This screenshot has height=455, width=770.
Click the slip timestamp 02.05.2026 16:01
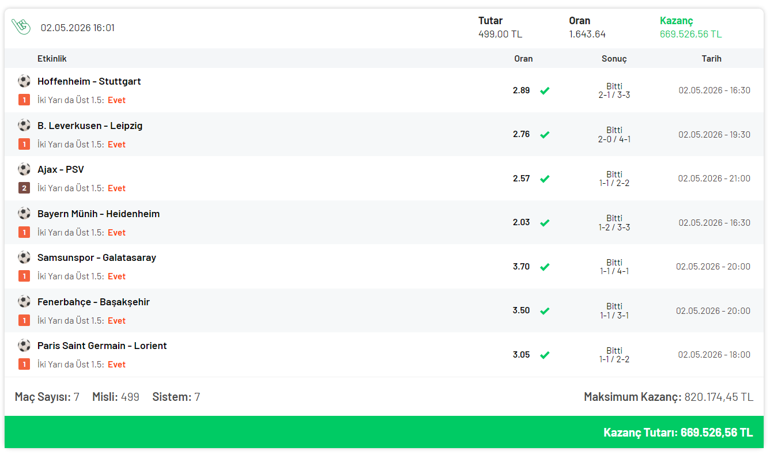coord(78,27)
